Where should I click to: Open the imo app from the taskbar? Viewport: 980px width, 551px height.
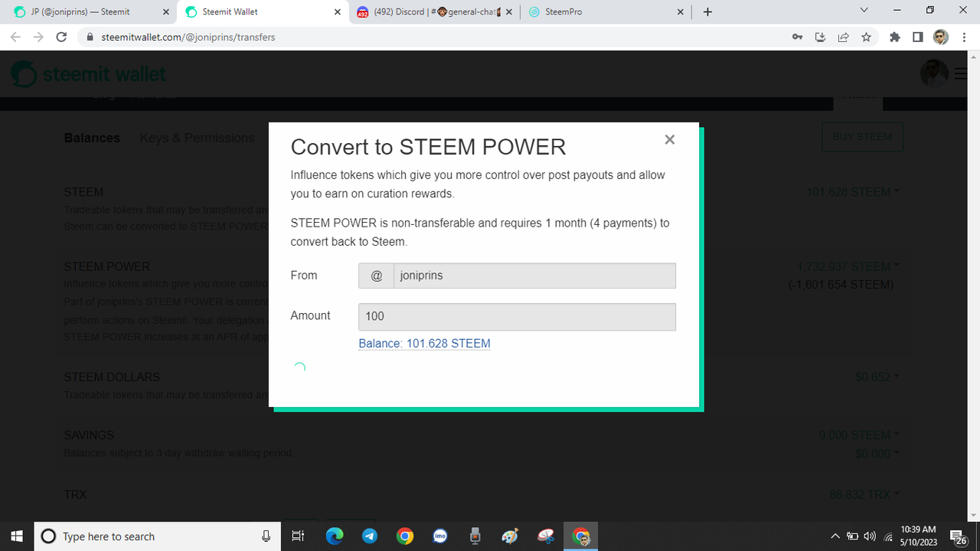440,536
